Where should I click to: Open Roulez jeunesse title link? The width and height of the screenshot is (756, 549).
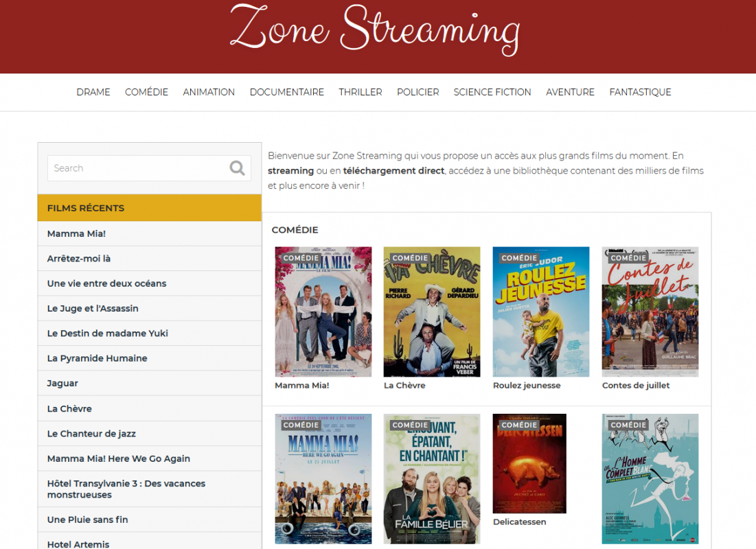click(x=527, y=386)
